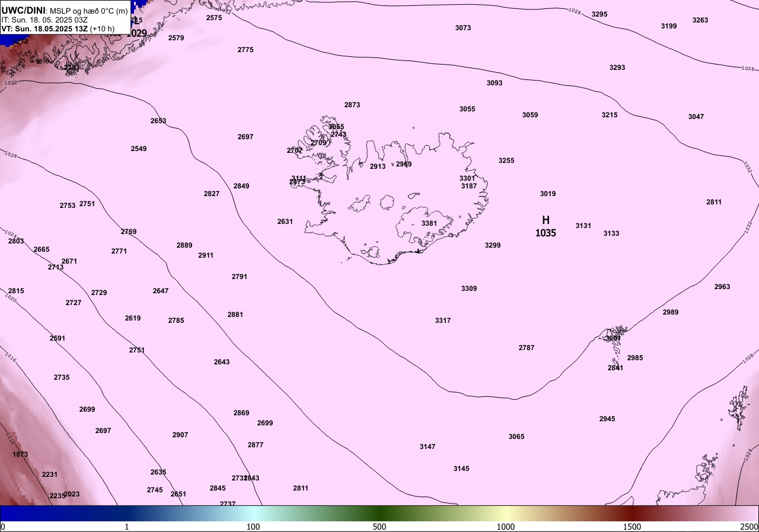Click the height value 3147
759x532 pixels.
point(428,447)
